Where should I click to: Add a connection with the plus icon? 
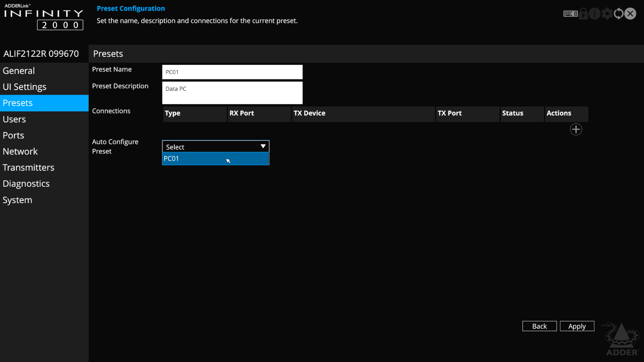(576, 129)
